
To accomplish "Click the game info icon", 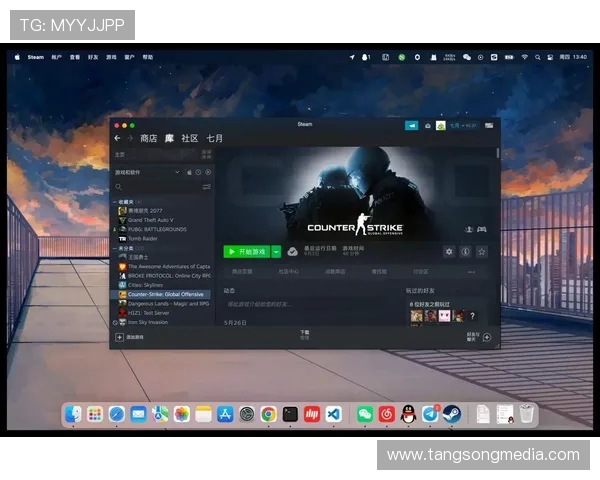I will coord(465,252).
